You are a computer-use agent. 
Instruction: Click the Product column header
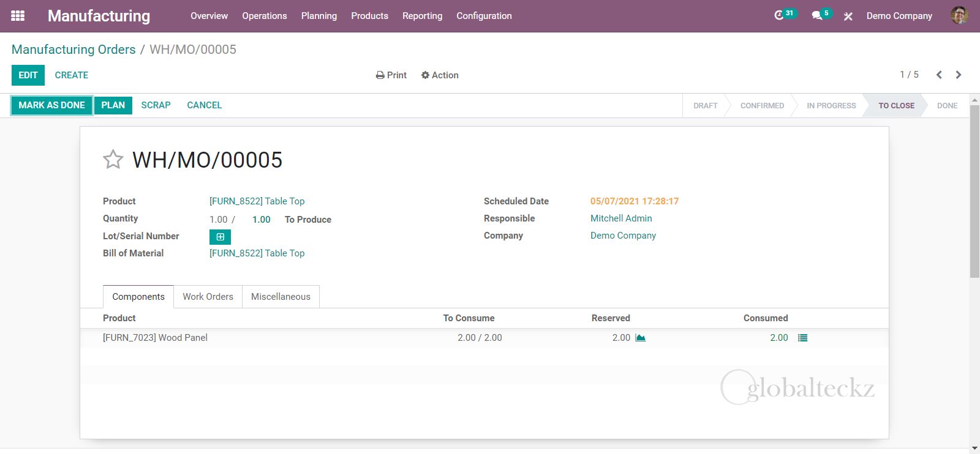[119, 318]
